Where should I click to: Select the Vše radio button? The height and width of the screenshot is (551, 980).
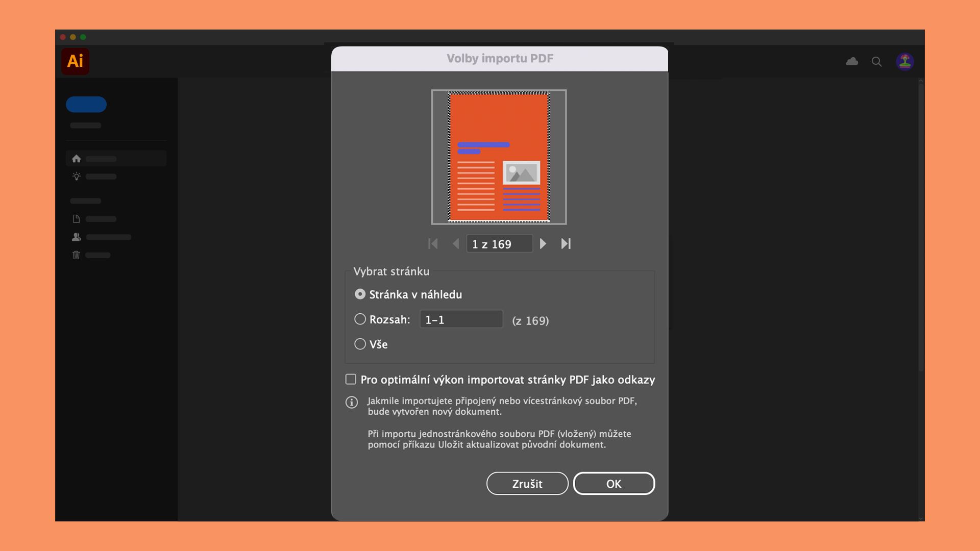click(x=359, y=344)
